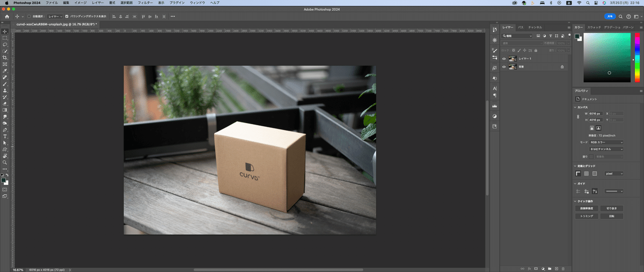Open the search icon at top right
The height and width of the screenshot is (272, 644).
(621, 16)
